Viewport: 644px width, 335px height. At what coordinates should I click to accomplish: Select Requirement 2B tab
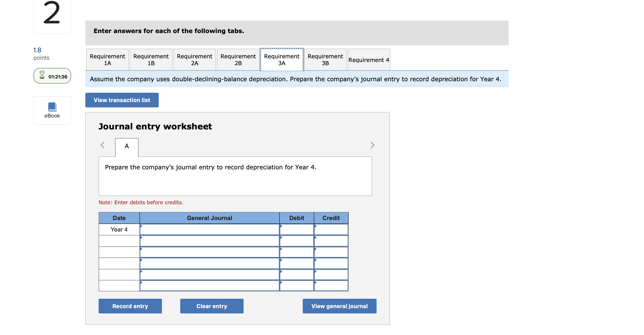click(x=238, y=60)
